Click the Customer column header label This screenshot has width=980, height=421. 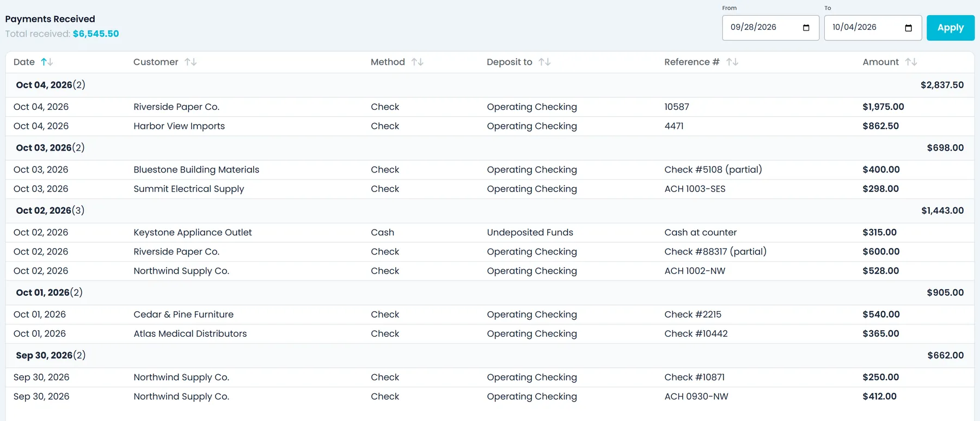pos(156,62)
